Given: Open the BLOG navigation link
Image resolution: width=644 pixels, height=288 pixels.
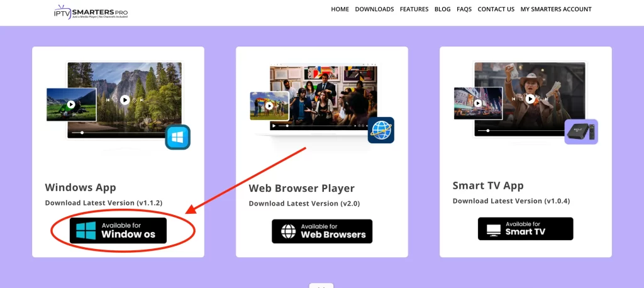Looking at the screenshot, I should coord(442,9).
